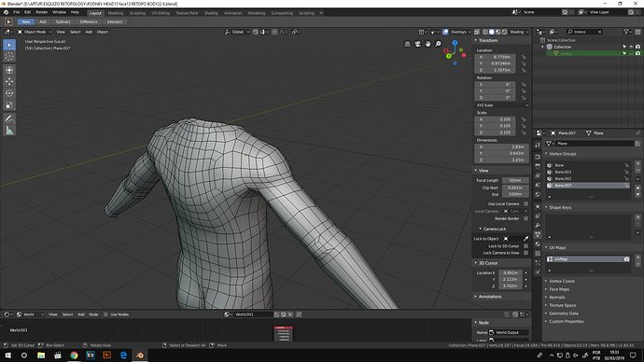Open the File menu
The image size is (644, 362).
(17, 12)
